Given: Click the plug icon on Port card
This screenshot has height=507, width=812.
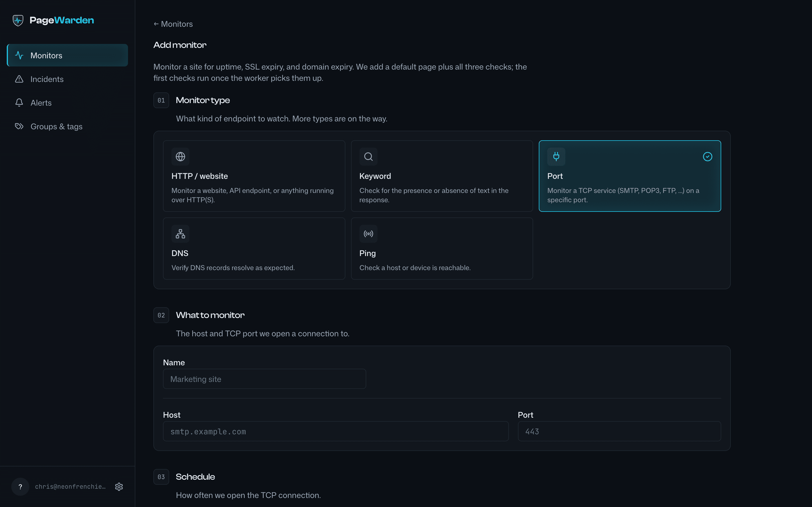Looking at the screenshot, I should (556, 157).
